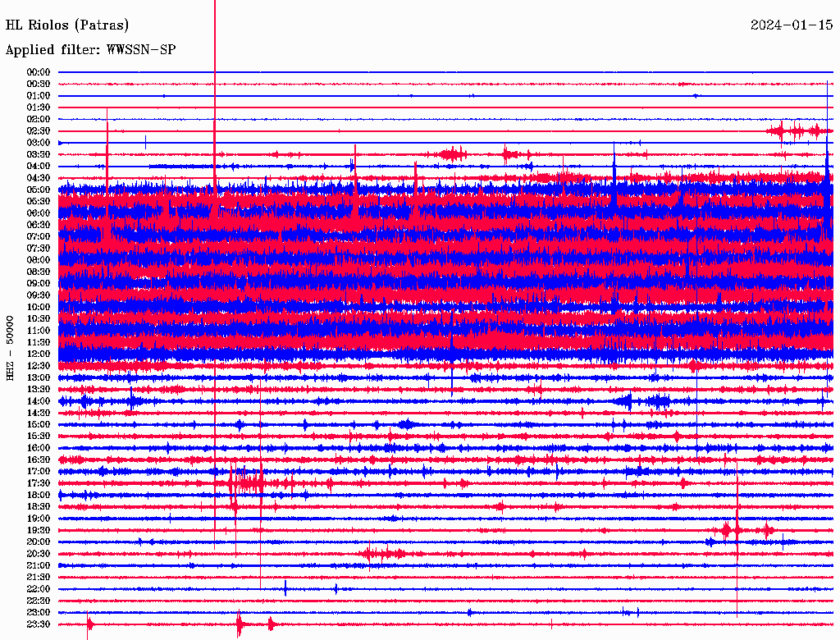
Task: Click the '01:30' time label
Action: [39, 107]
